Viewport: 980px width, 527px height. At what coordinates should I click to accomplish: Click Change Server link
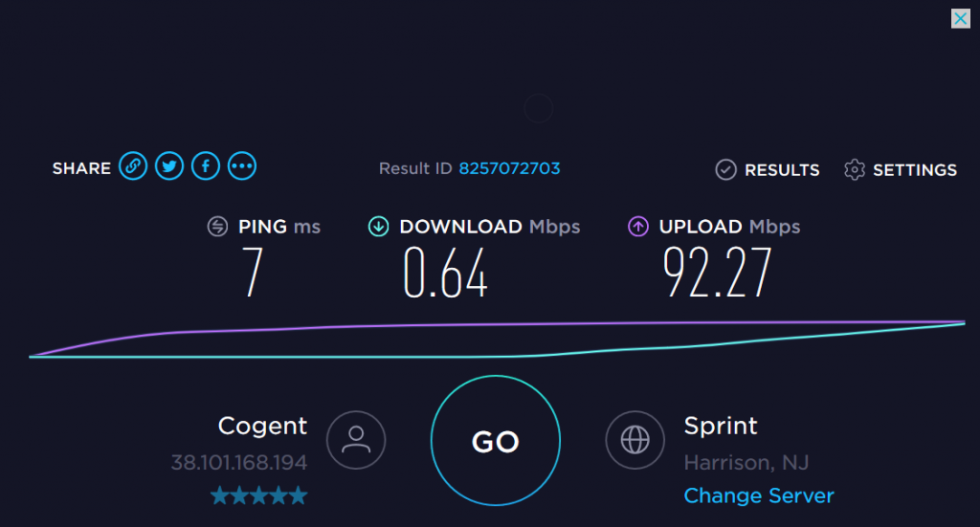[x=759, y=495]
